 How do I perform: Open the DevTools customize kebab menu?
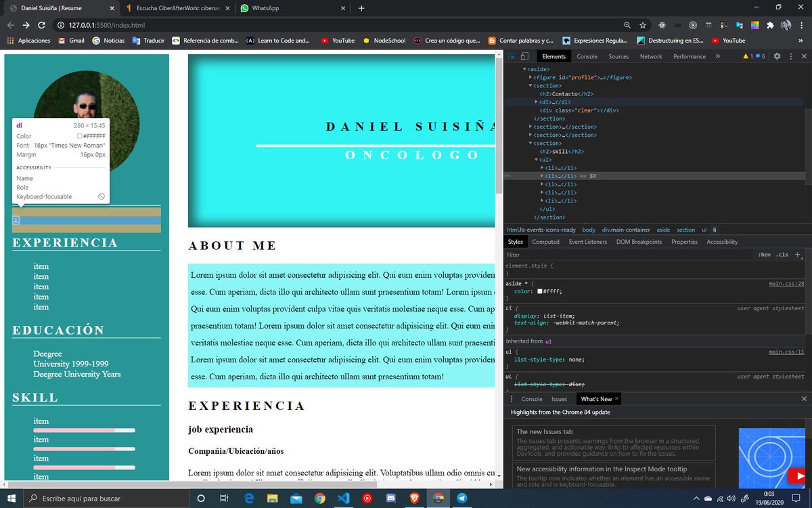[790, 56]
